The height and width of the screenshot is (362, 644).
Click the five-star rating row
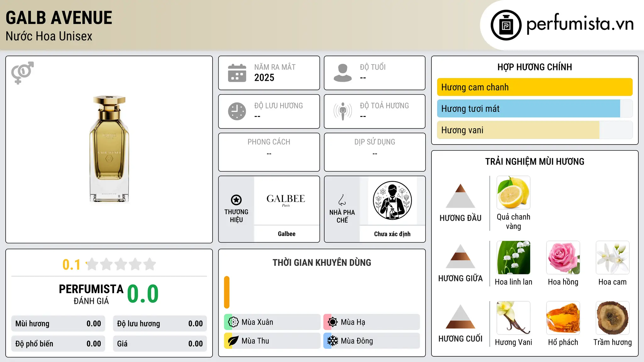coord(121,264)
